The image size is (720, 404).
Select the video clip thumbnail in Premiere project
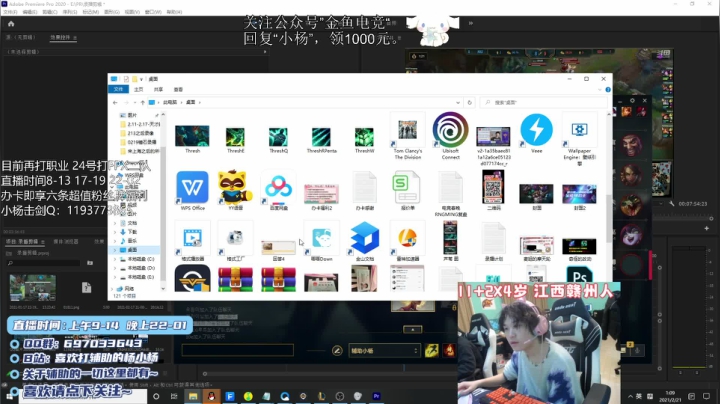[33, 287]
